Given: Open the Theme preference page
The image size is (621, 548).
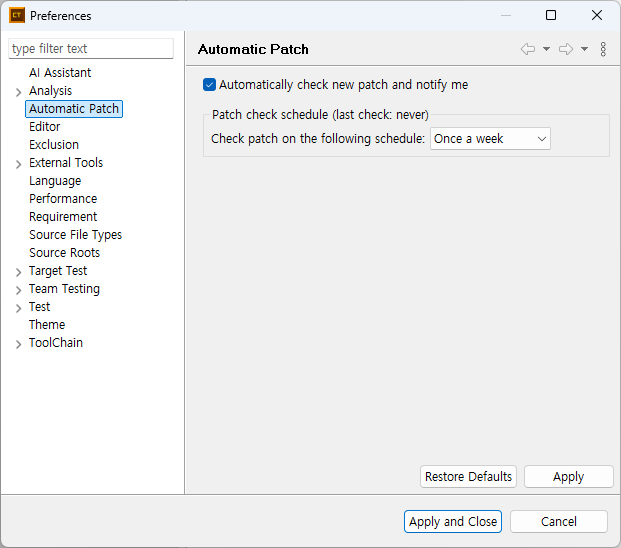Looking at the screenshot, I should (47, 325).
